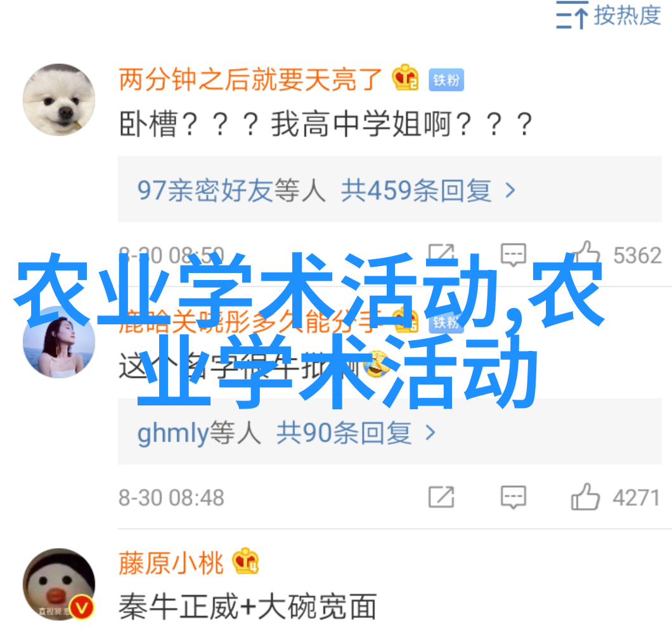Like the comment with 5362 likes

pyautogui.click(x=586, y=253)
